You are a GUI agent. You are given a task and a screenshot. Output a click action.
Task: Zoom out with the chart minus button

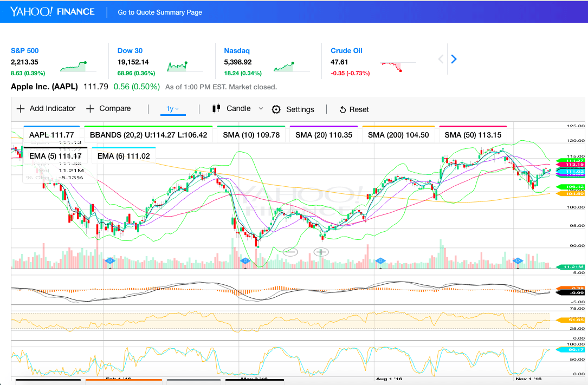(290, 252)
